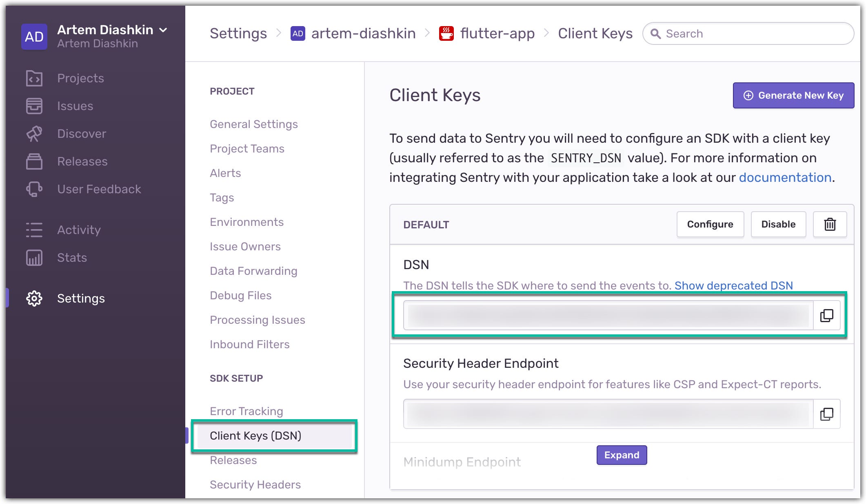Go to Stats in main sidebar

click(72, 258)
